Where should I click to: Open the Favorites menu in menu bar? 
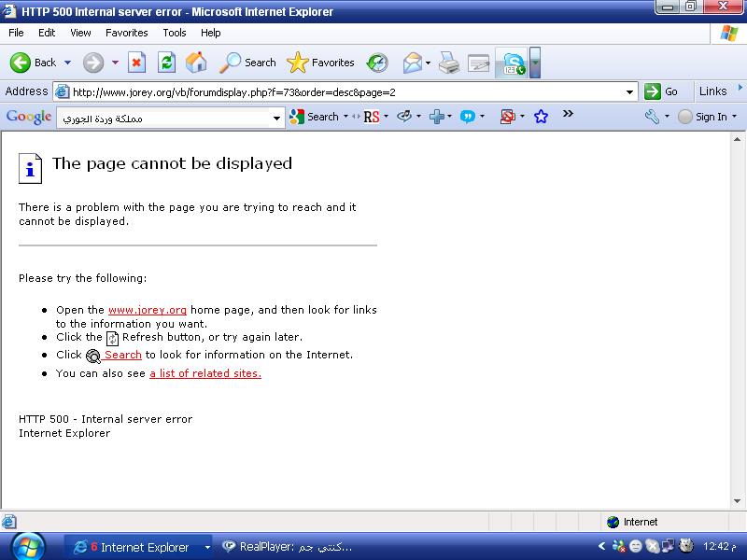(126, 33)
